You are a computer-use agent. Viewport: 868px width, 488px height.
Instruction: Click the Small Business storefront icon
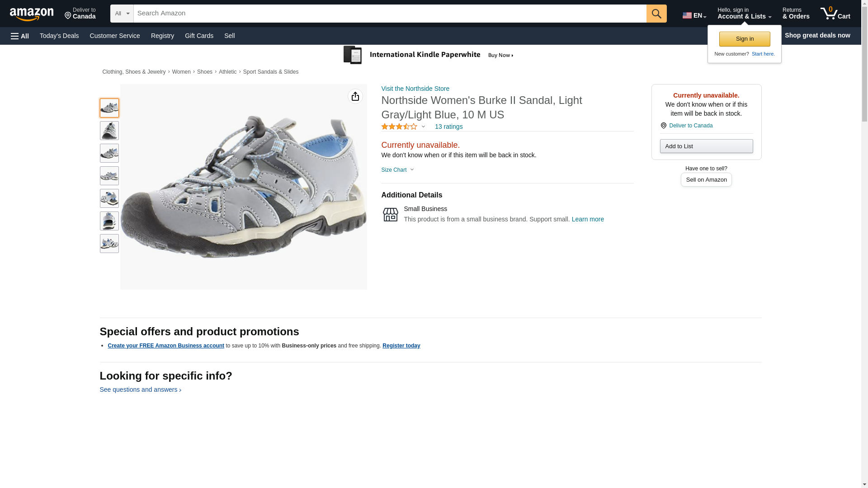click(x=390, y=215)
